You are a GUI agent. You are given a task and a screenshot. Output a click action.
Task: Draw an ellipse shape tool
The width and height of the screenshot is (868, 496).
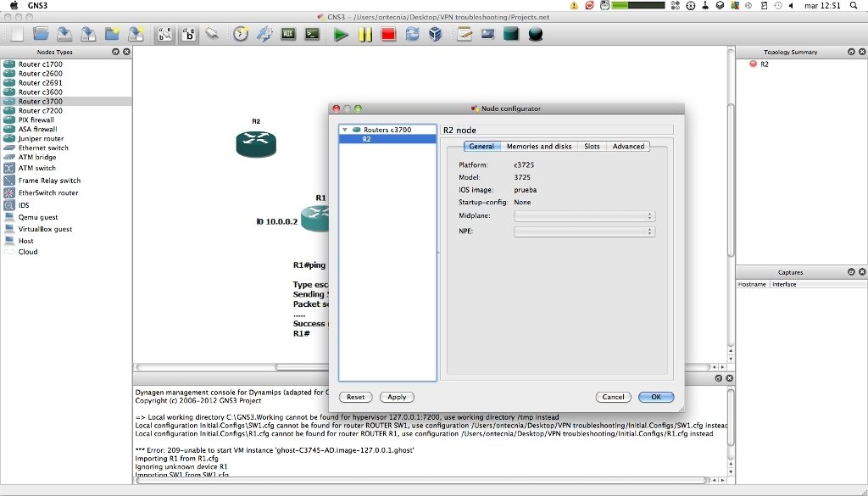(x=536, y=34)
